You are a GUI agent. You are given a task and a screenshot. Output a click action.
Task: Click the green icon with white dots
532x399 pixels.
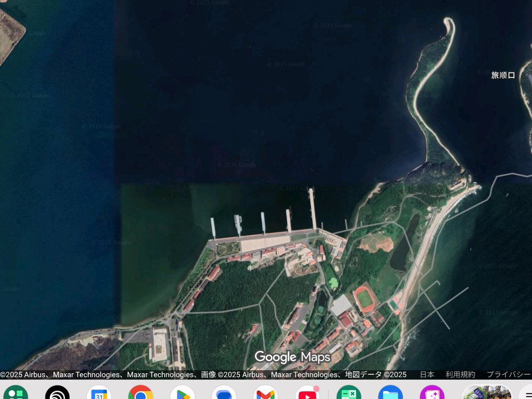coord(16,394)
